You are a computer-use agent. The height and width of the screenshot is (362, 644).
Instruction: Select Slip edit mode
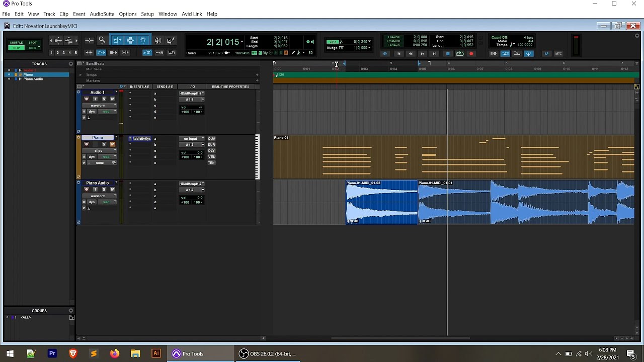[x=16, y=48]
